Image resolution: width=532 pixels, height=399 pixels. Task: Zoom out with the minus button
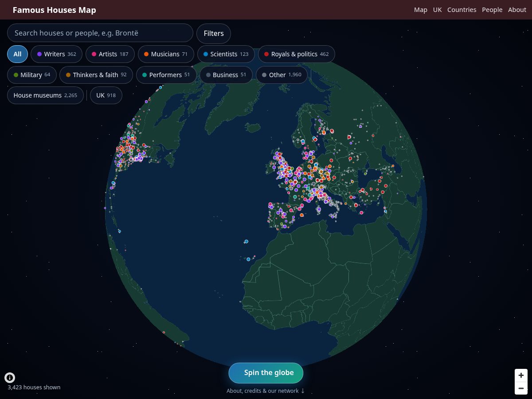(x=521, y=388)
